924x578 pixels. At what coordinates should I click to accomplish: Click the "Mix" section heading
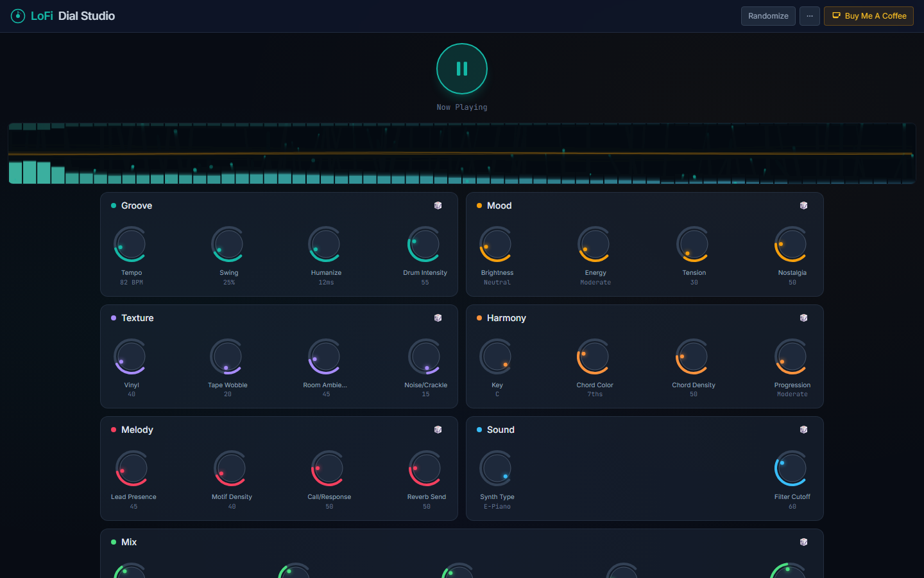coord(129,542)
